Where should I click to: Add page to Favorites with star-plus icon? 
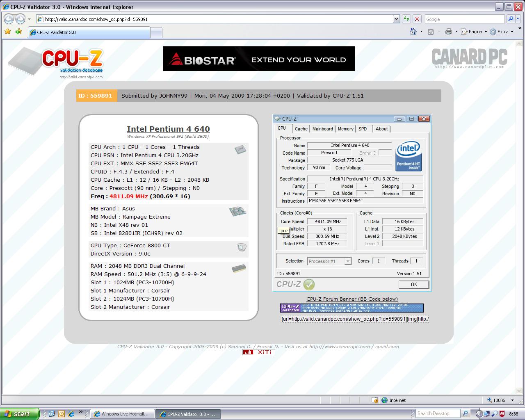[x=18, y=32]
